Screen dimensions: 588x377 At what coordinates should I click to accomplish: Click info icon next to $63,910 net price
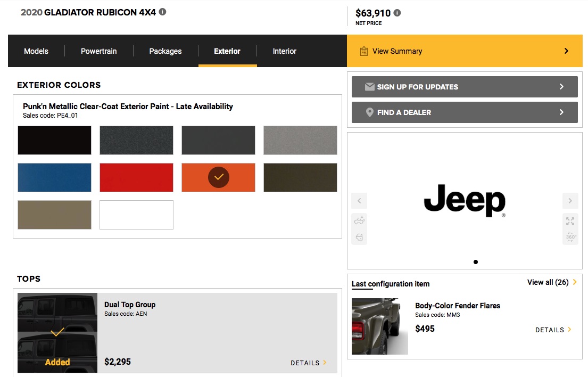397,13
